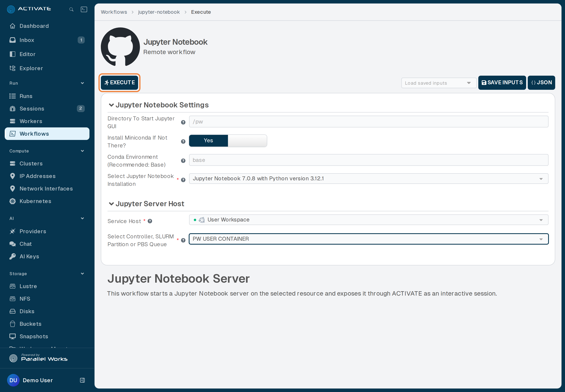The width and height of the screenshot is (565, 392).
Task: Collapse the Compute section in sidebar
Action: [x=82, y=151]
